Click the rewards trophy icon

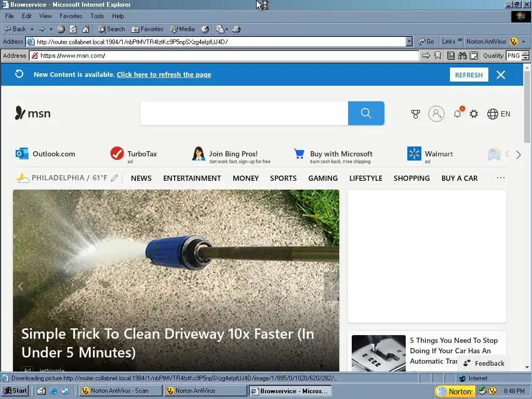click(416, 114)
